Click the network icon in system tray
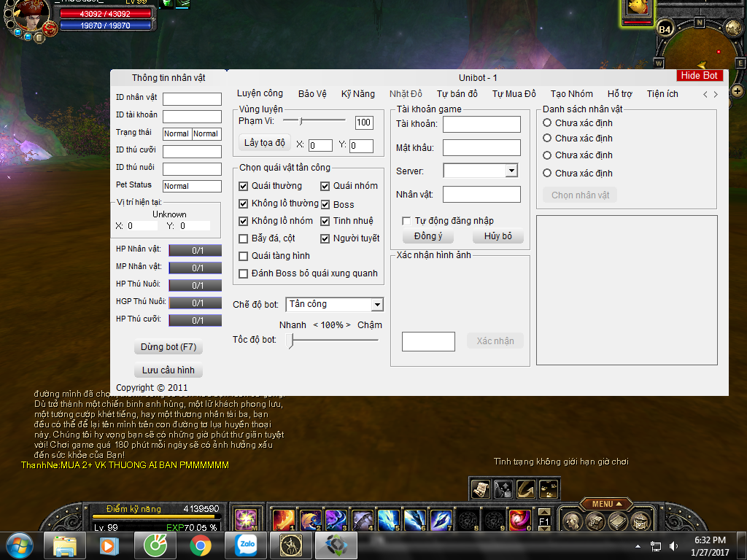Image resolution: width=747 pixels, height=560 pixels. point(656,546)
